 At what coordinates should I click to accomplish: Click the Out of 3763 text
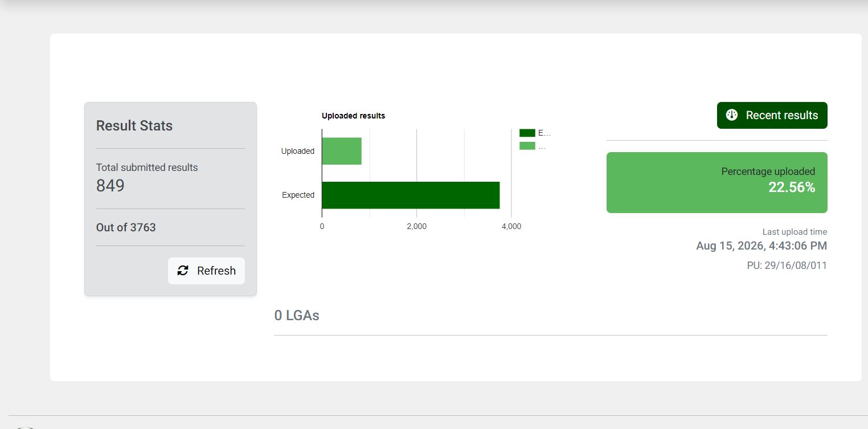[x=126, y=227]
